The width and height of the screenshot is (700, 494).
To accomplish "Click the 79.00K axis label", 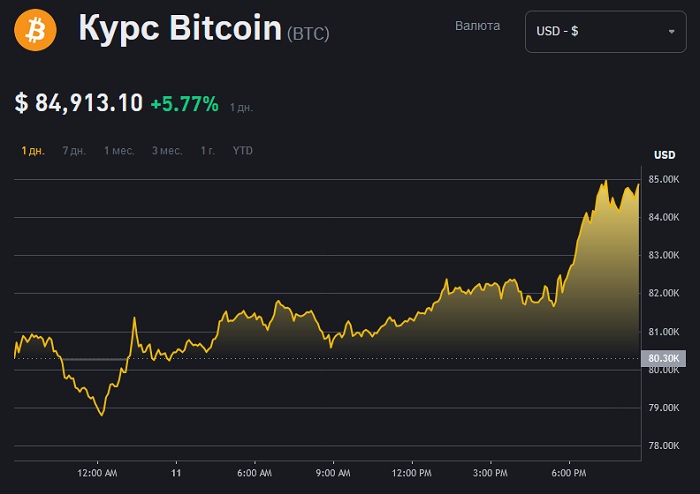I will pos(663,407).
